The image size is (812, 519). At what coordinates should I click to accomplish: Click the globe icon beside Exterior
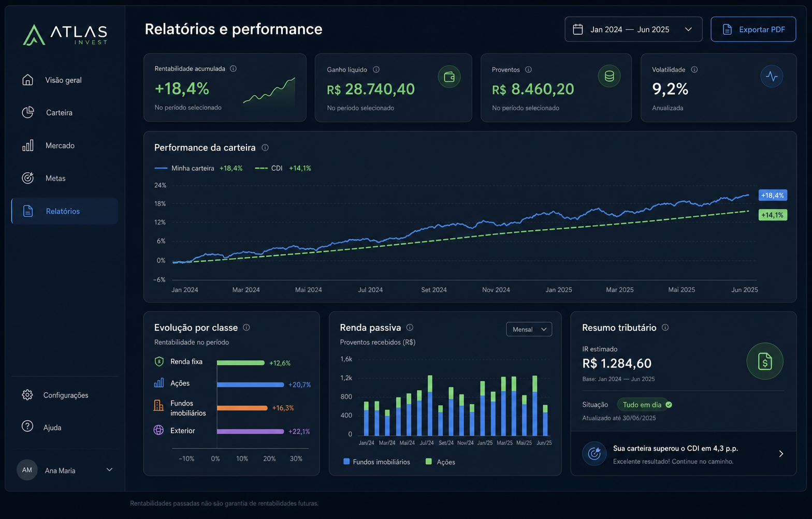158,430
